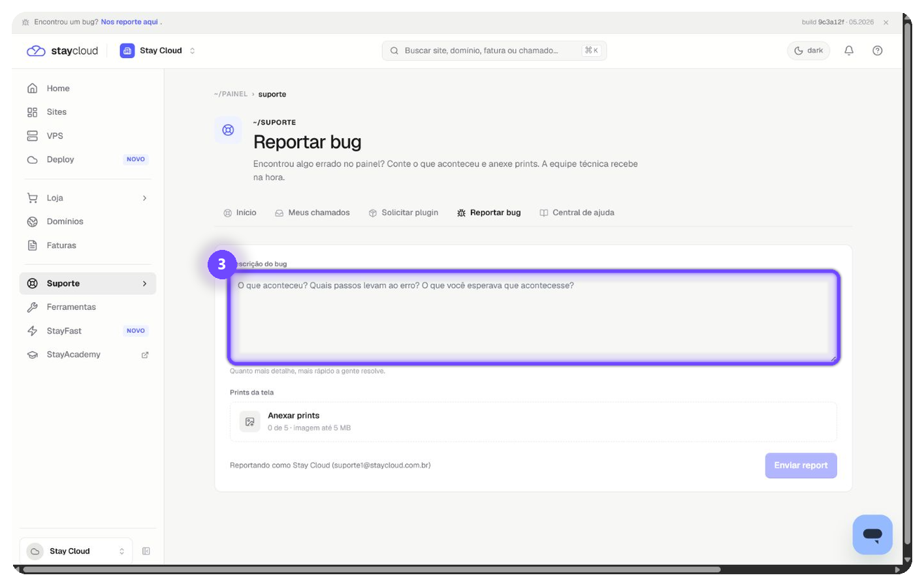
Task: Click the large lifebuoy header icon
Action: tap(228, 130)
